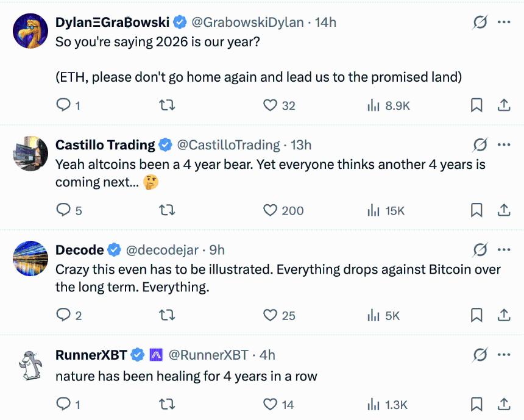This screenshot has width=524, height=420.
Task: Like Decode's tweet about Bitcoin
Action: pos(271,315)
